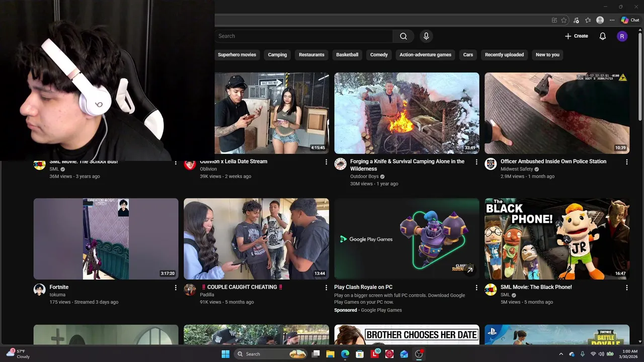Click the YouTube search magnifier button
Image resolution: width=644 pixels, height=362 pixels.
coord(404,36)
